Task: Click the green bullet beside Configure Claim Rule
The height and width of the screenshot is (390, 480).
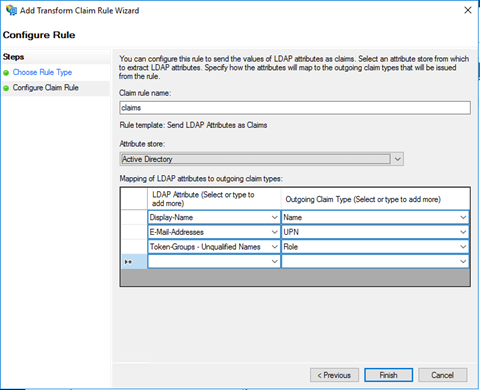Action: (6, 88)
